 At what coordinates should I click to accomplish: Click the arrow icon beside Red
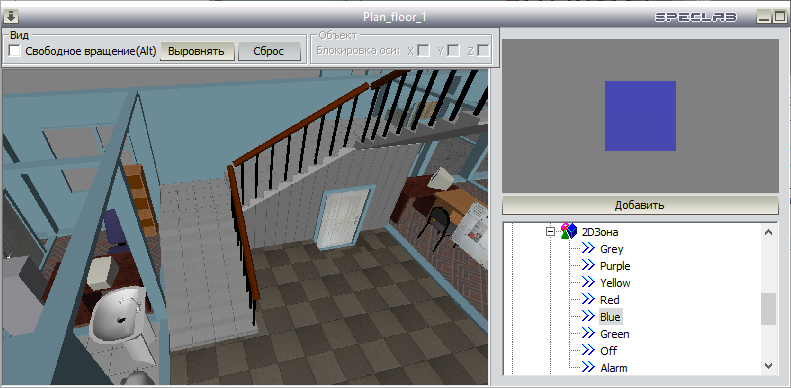click(588, 300)
